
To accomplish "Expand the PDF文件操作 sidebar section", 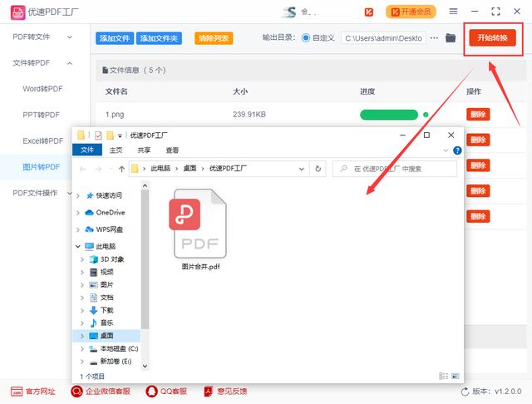I will [70, 193].
